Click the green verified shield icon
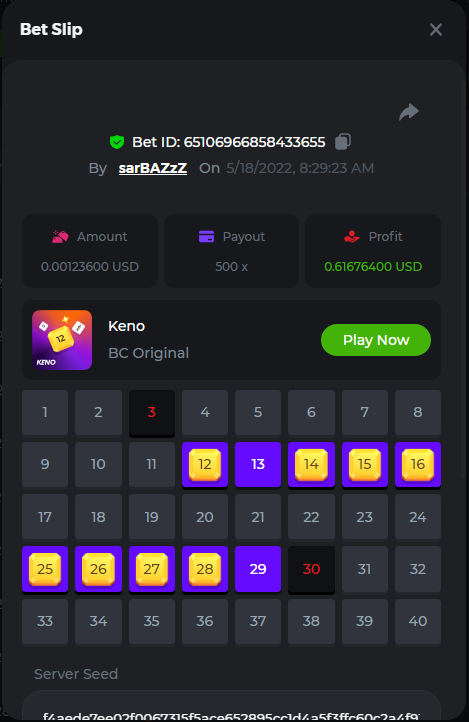The height and width of the screenshot is (722, 469). pos(117,142)
